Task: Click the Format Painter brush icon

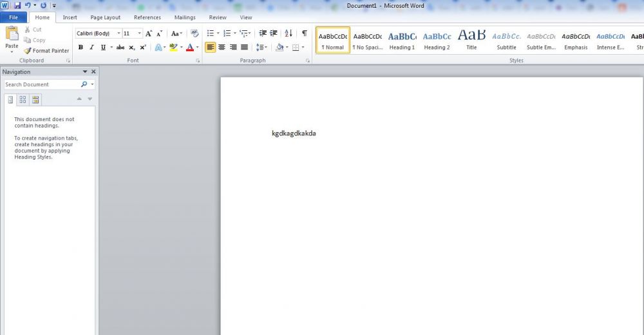Action: 28,51
